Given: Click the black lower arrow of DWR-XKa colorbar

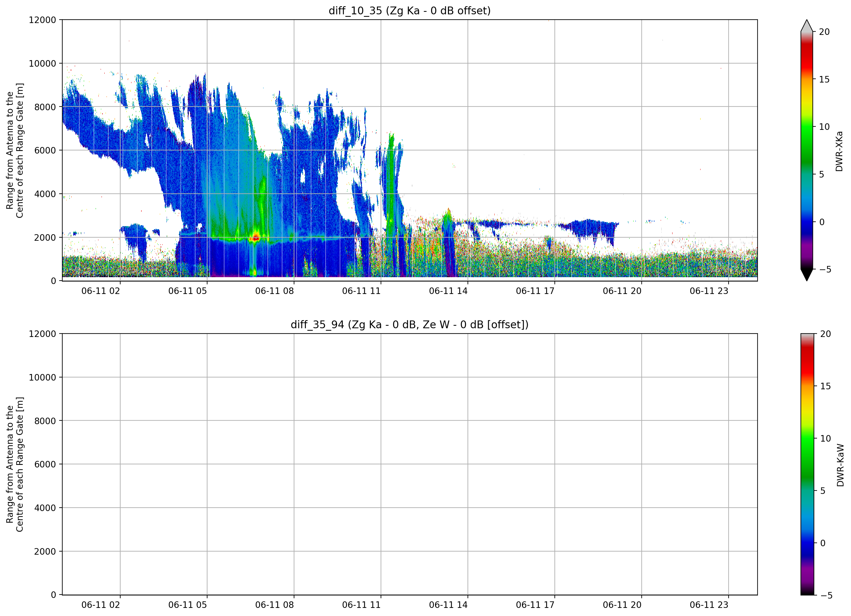Looking at the screenshot, I should [807, 275].
